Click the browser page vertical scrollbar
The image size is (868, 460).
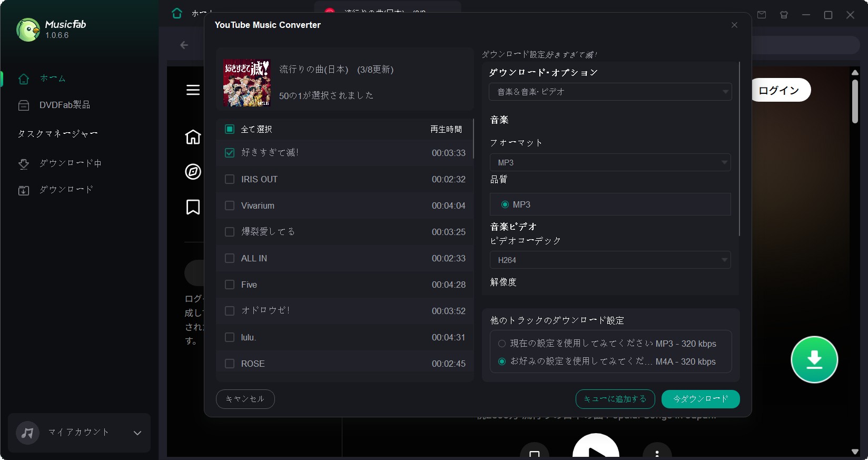pos(855,102)
